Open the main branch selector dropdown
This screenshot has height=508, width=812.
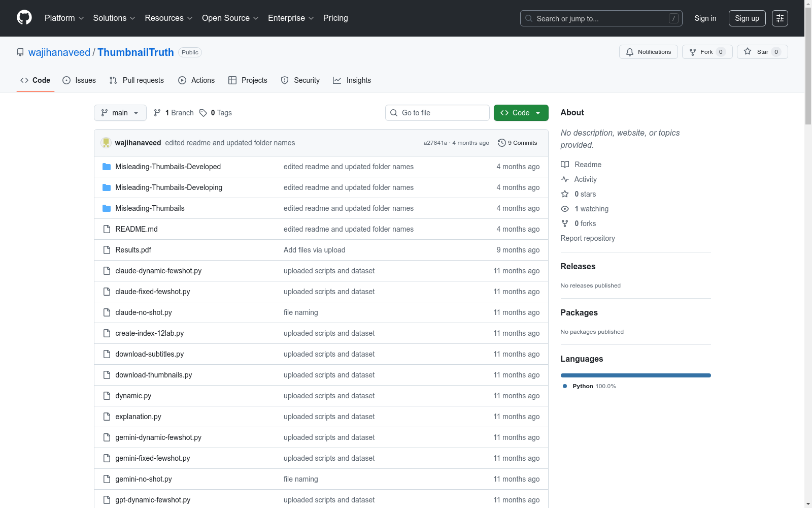coord(120,113)
